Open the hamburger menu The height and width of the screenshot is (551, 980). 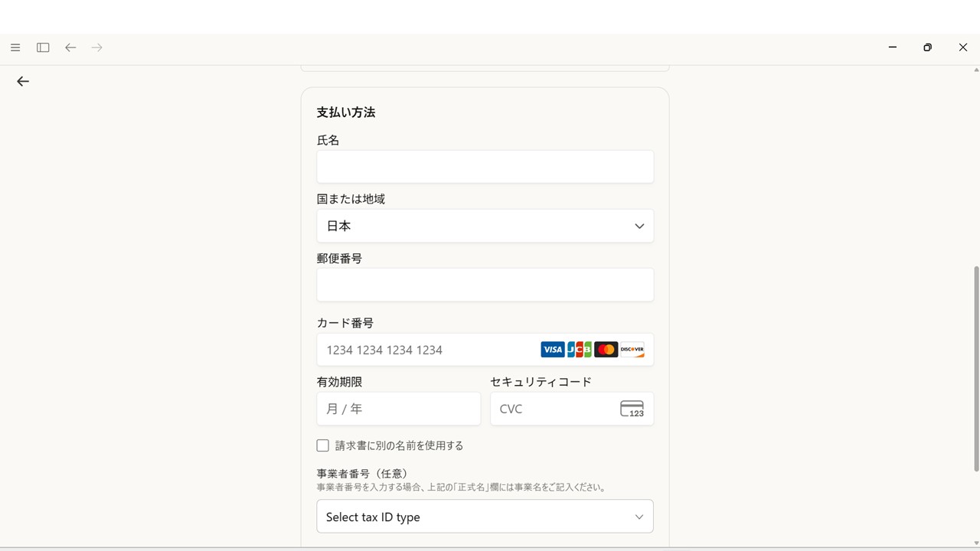15,47
